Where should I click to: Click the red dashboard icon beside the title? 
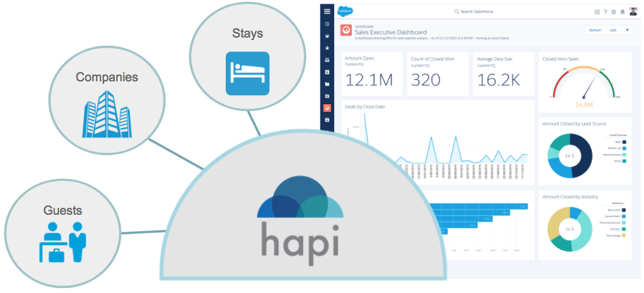point(346,30)
